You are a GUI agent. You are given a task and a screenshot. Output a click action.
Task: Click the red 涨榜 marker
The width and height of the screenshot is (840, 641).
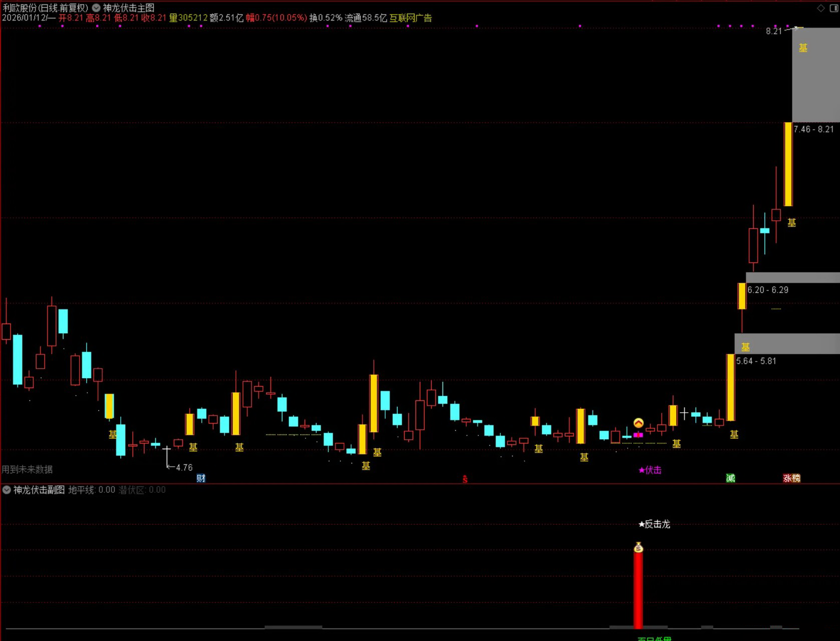point(791,478)
